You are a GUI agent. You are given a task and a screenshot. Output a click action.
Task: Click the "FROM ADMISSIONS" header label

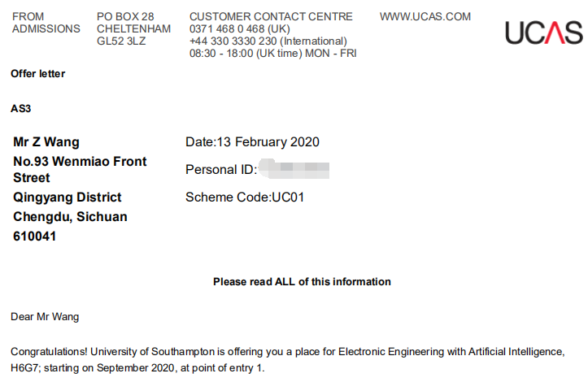click(46, 23)
